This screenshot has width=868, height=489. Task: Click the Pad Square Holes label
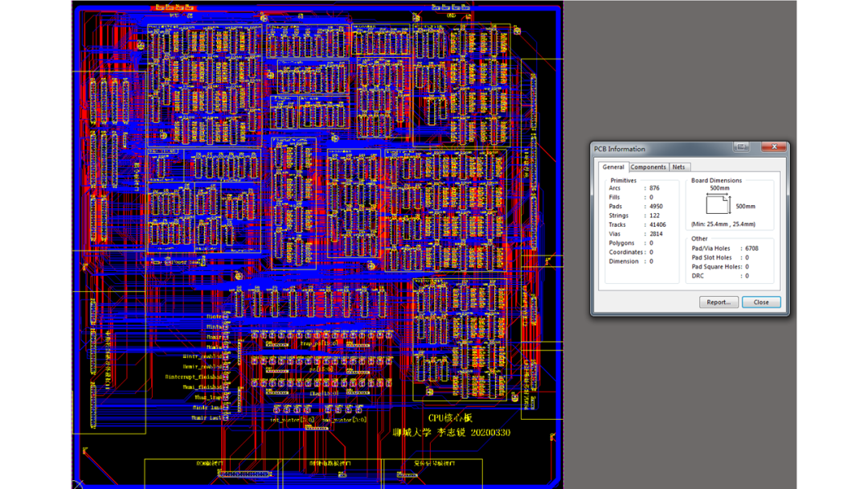pyautogui.click(x=716, y=266)
